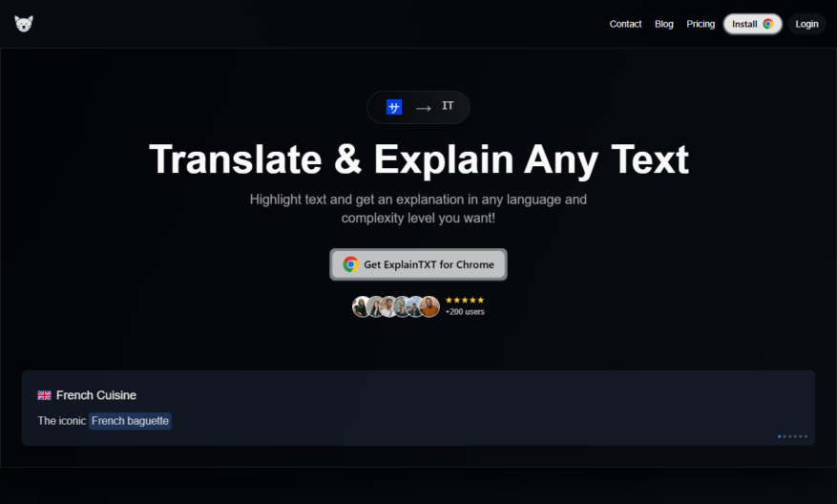The height and width of the screenshot is (504, 837).
Task: Open the Login page
Action: pos(806,24)
